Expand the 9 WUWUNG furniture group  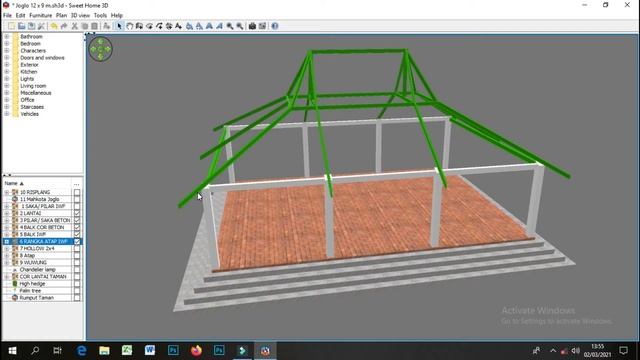[7, 262]
